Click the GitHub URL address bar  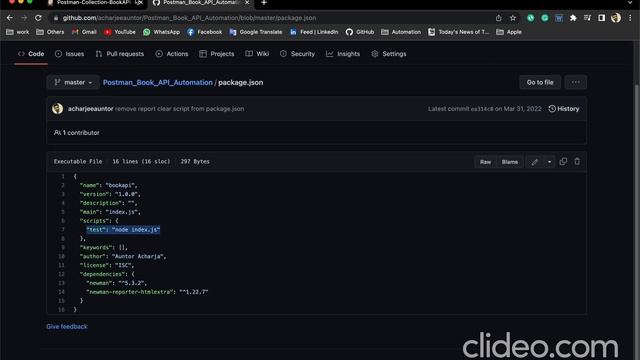point(271,18)
